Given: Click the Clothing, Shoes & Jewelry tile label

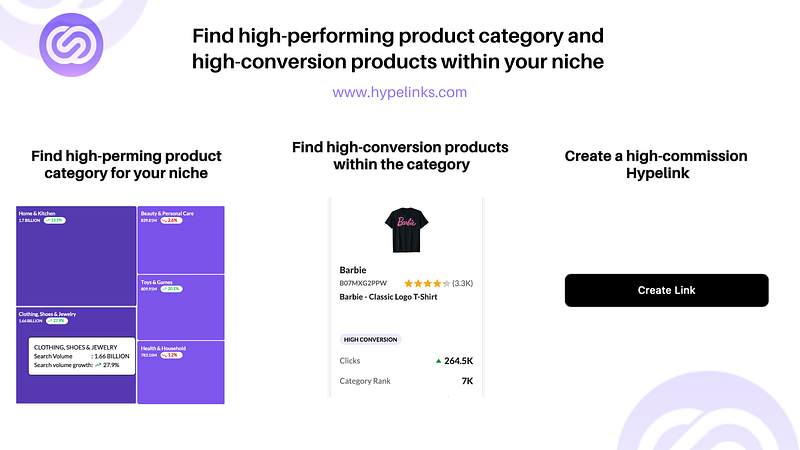Looking at the screenshot, I should [47, 314].
